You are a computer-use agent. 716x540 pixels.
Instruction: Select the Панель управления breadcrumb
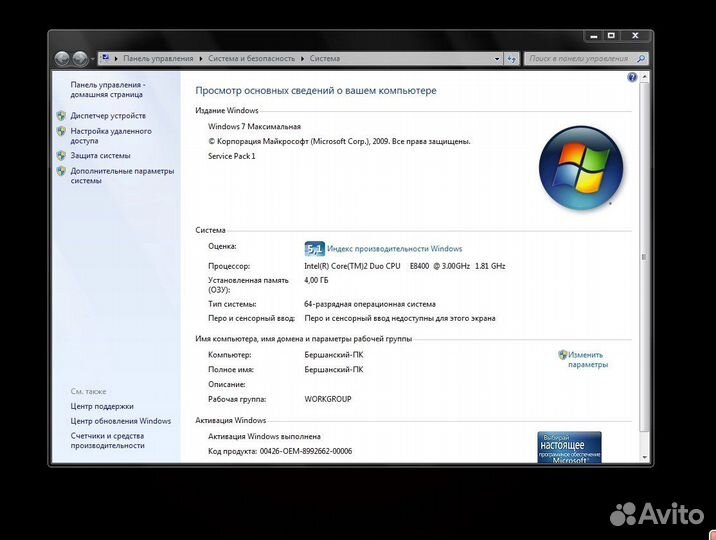(x=158, y=59)
